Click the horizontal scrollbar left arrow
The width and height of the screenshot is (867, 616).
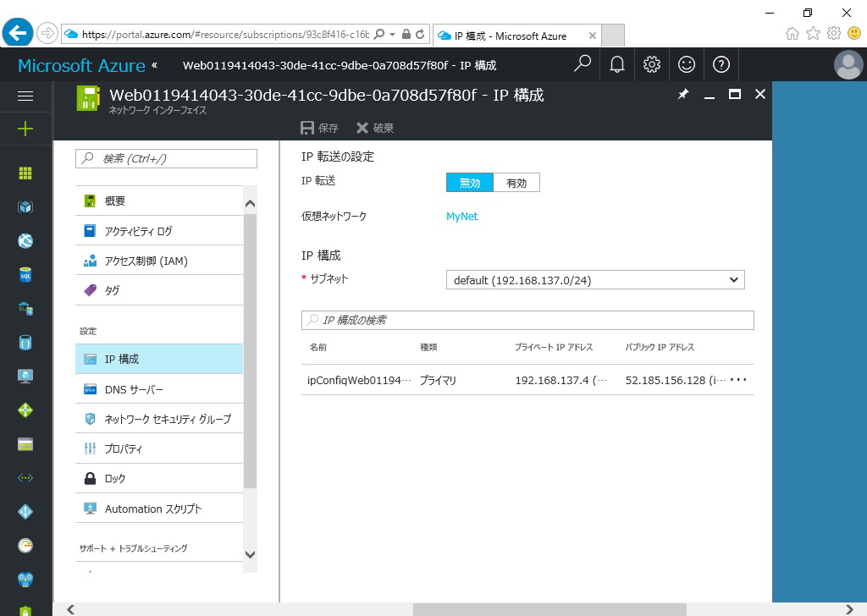[x=70, y=609]
